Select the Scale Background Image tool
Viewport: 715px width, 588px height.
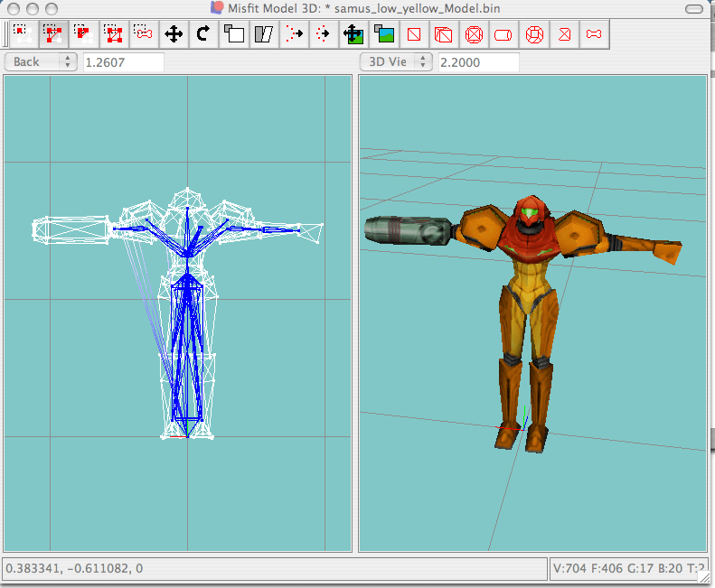point(383,33)
